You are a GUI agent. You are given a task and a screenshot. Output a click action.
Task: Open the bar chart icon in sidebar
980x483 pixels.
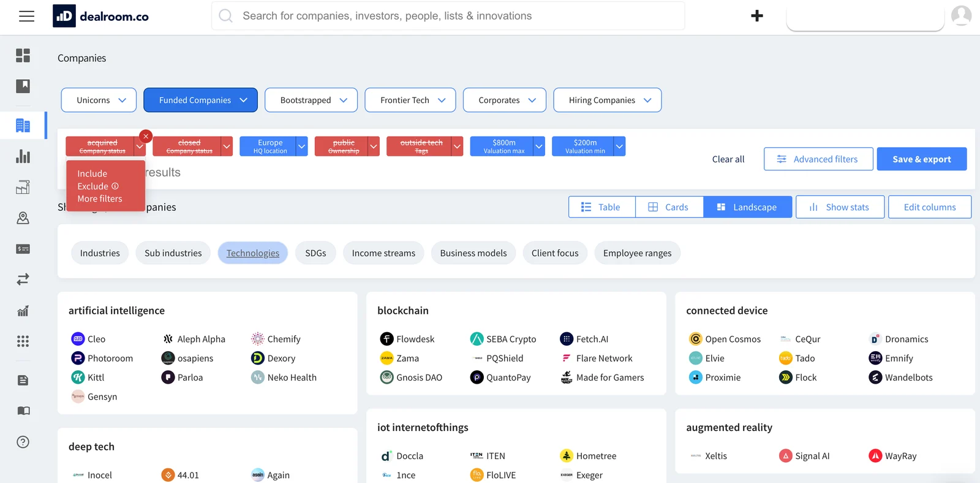(x=23, y=156)
